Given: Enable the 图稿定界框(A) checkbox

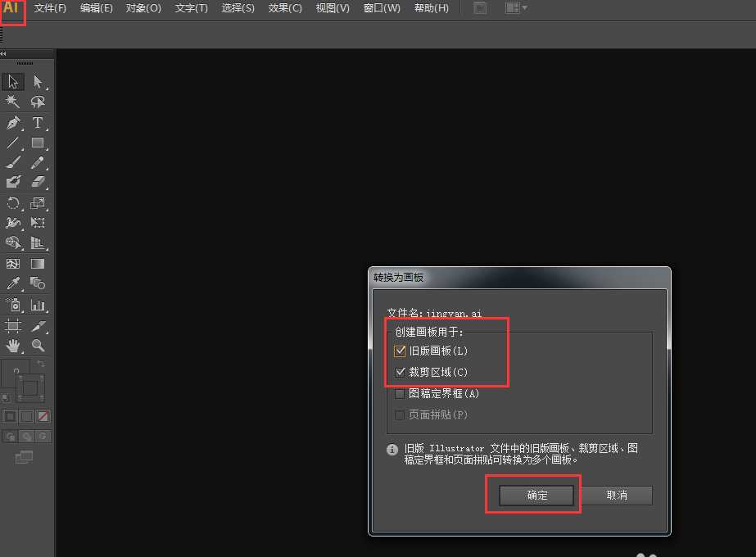Looking at the screenshot, I should click(399, 392).
